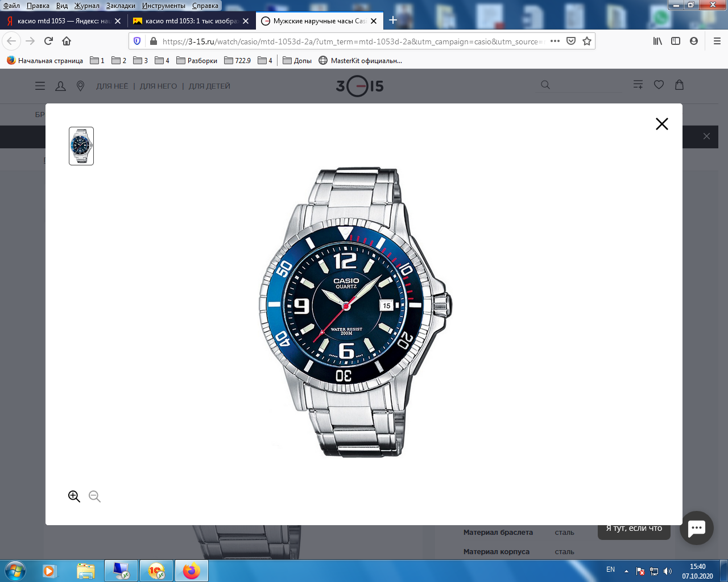Open the Firefox hamburger menu

coord(717,41)
